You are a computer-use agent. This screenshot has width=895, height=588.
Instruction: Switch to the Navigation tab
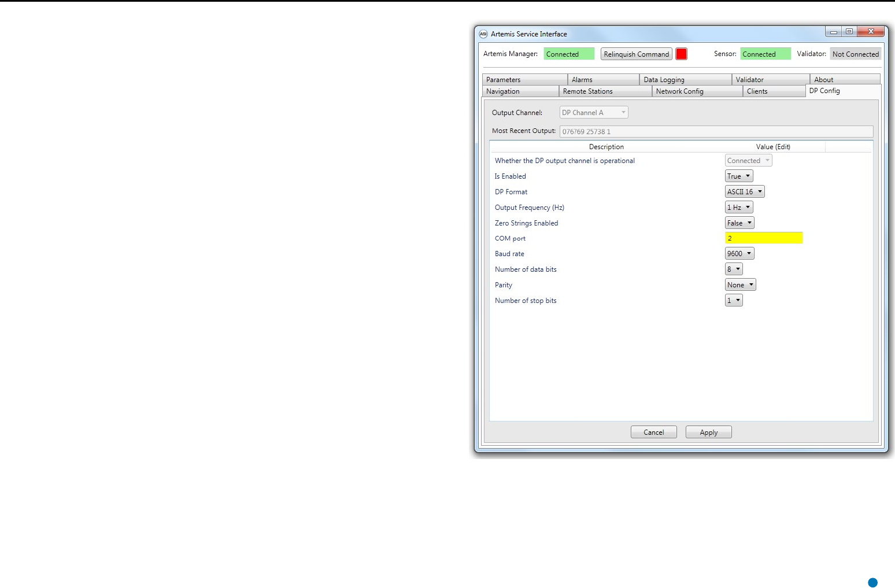click(520, 91)
